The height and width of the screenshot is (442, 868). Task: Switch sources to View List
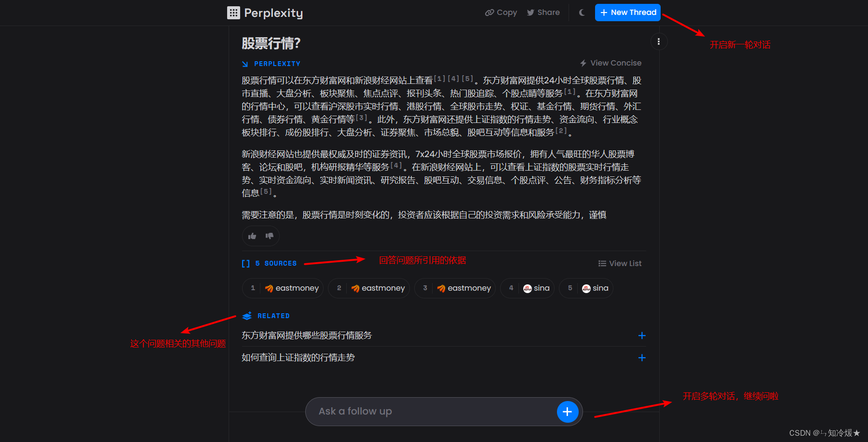coord(620,264)
